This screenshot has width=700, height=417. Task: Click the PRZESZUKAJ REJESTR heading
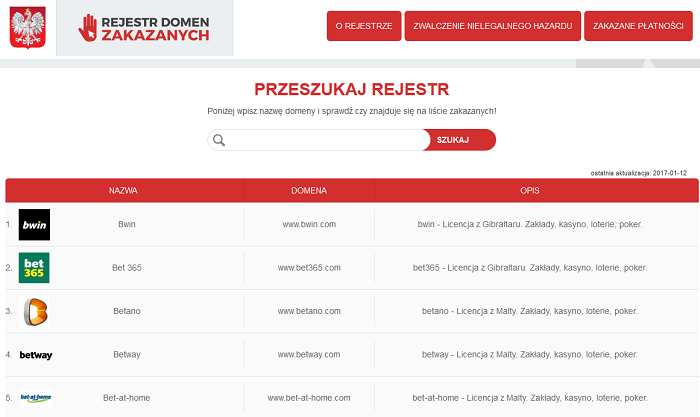pos(352,89)
